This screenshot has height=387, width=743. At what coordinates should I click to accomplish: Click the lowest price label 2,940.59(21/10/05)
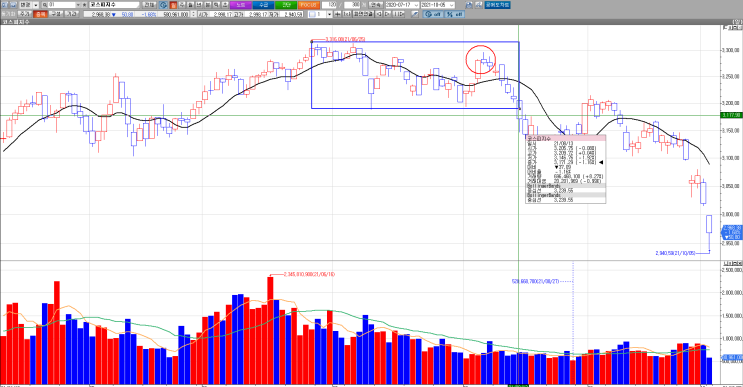[x=675, y=253]
